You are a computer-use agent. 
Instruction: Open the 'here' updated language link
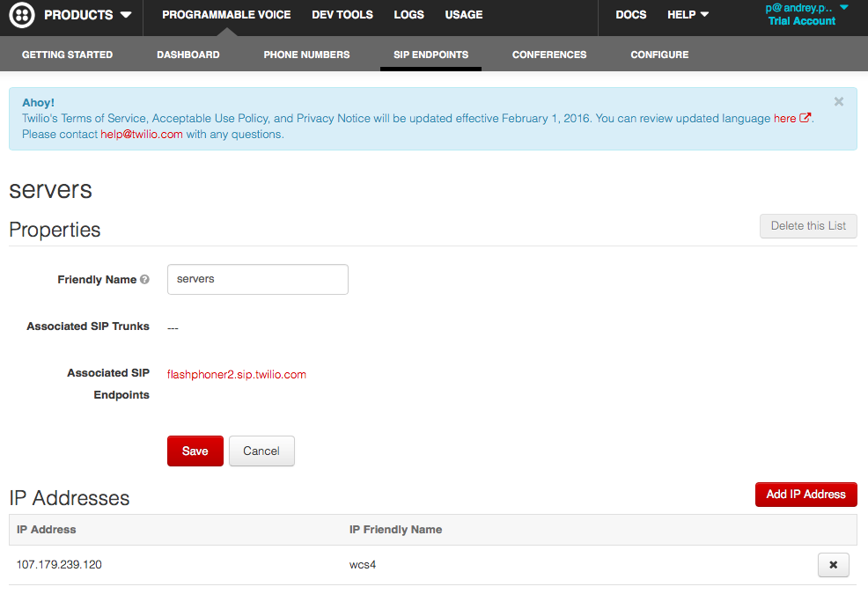(x=784, y=119)
